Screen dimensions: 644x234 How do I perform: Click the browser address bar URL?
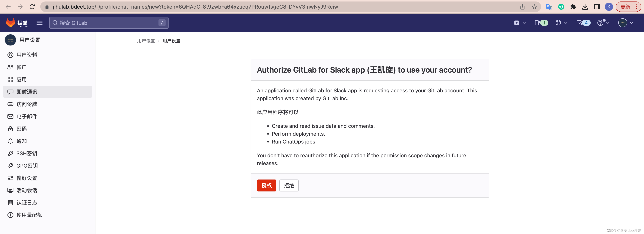(195, 7)
